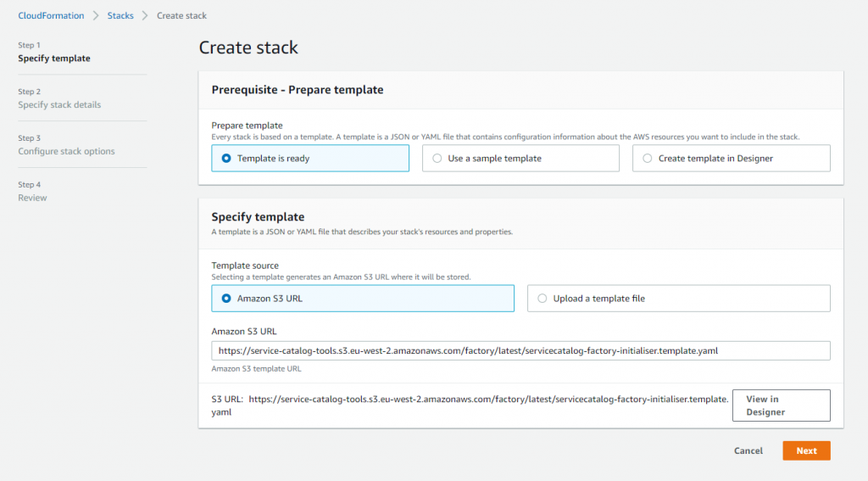Screen dimensions: 868x481
Task: Open View in Designer button
Action: pyautogui.click(x=781, y=405)
